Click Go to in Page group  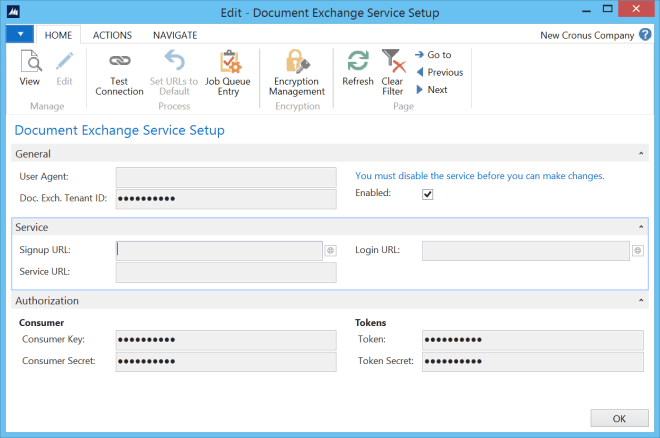433,55
